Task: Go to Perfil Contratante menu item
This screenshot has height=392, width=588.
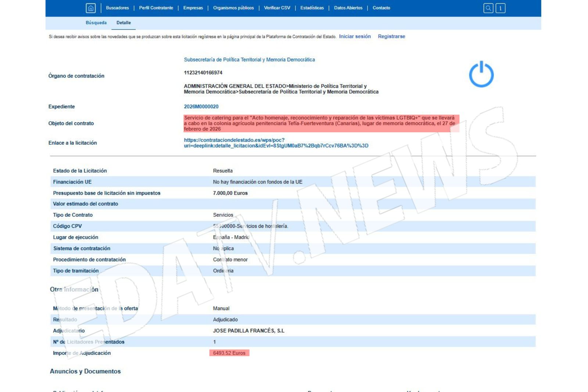Action: [x=156, y=8]
